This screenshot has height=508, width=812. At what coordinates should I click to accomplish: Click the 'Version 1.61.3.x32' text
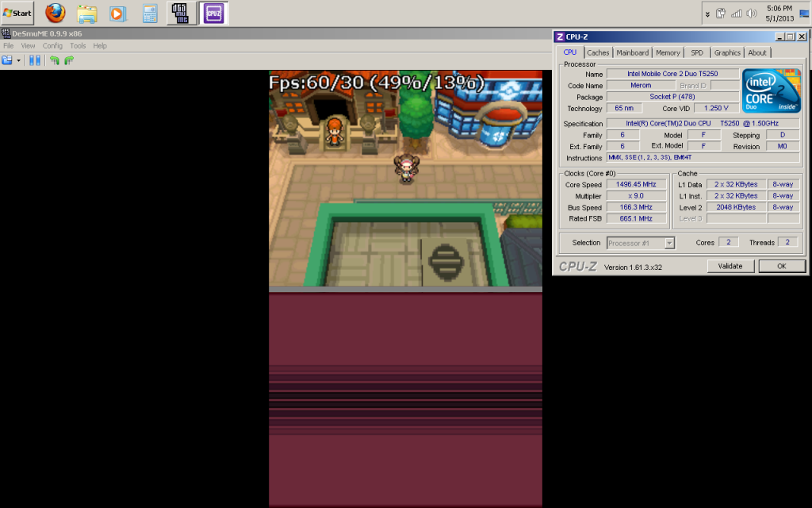[x=633, y=267]
